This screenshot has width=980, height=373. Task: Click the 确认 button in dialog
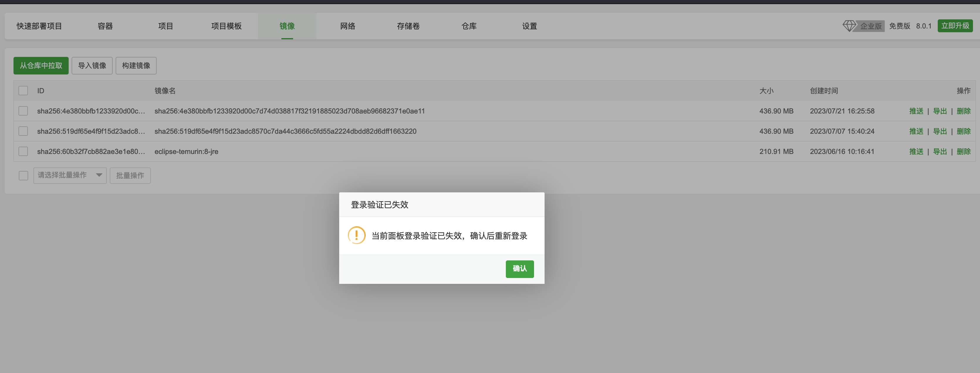[520, 269]
